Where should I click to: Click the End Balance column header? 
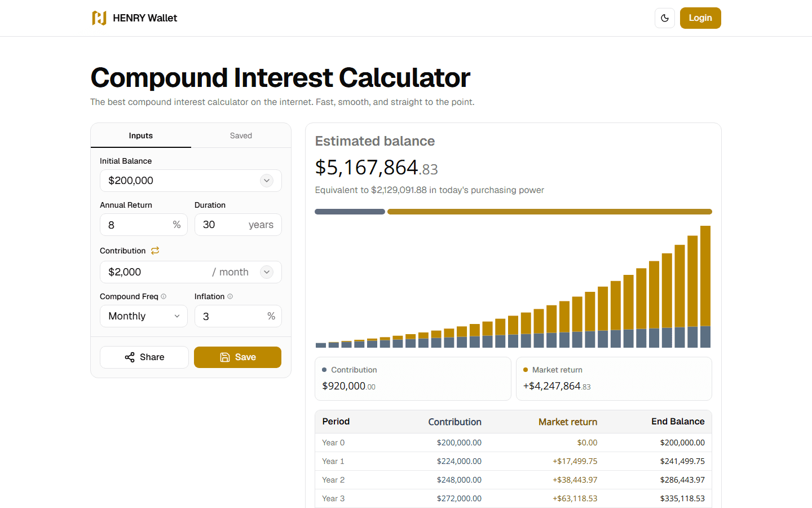click(x=678, y=422)
